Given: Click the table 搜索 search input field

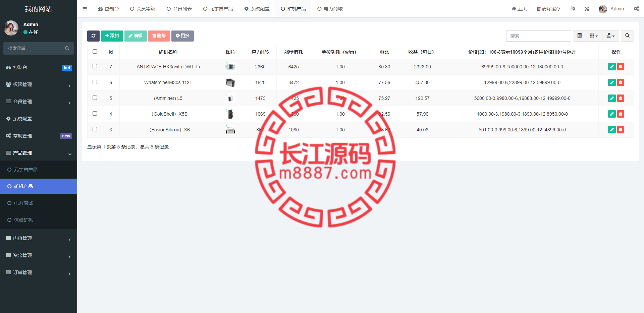Looking at the screenshot, I should (538, 36).
